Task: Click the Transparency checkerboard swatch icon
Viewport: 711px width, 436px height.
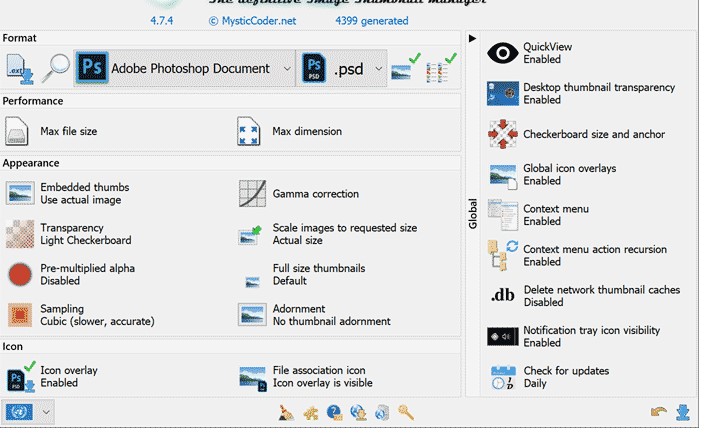Action: coord(20,234)
